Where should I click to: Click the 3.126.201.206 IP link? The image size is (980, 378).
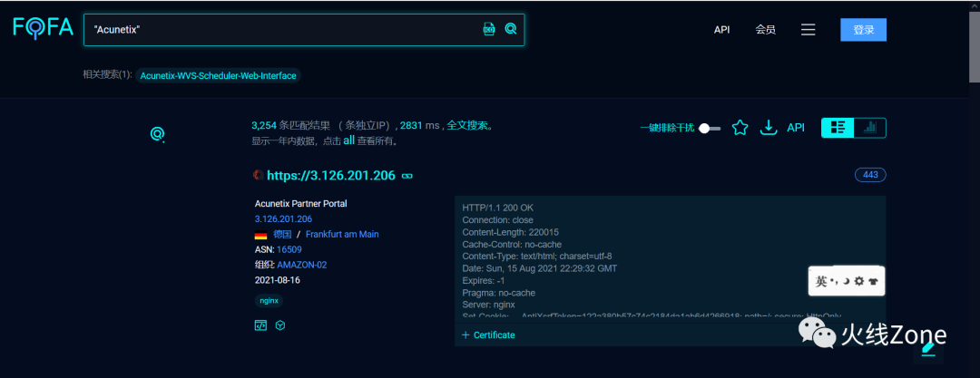tap(283, 219)
